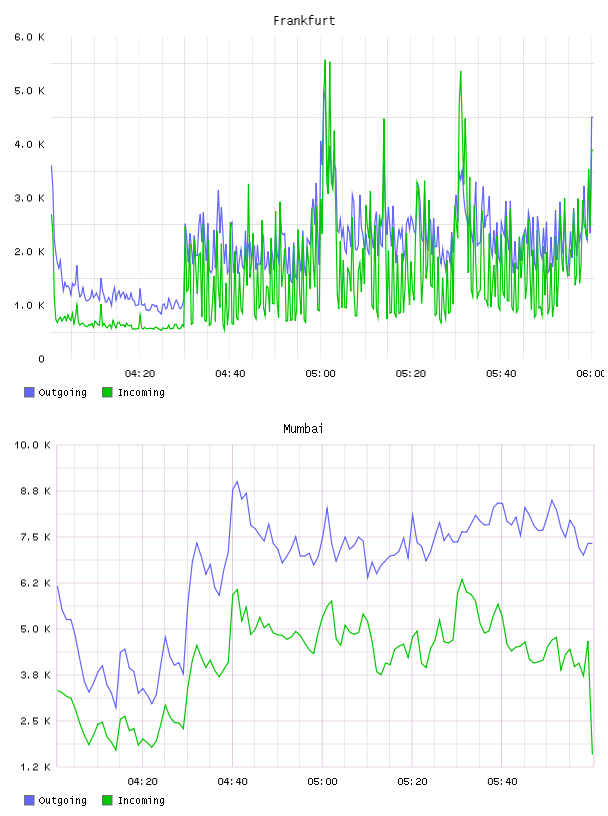The image size is (608, 816).
Task: Click the 05:40 time label in Frankfurt chart
Action: click(501, 374)
